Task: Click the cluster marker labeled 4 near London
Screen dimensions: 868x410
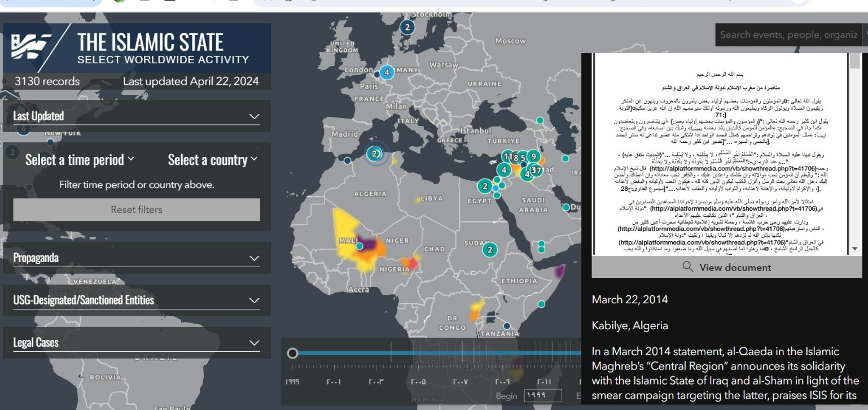Action: click(387, 72)
